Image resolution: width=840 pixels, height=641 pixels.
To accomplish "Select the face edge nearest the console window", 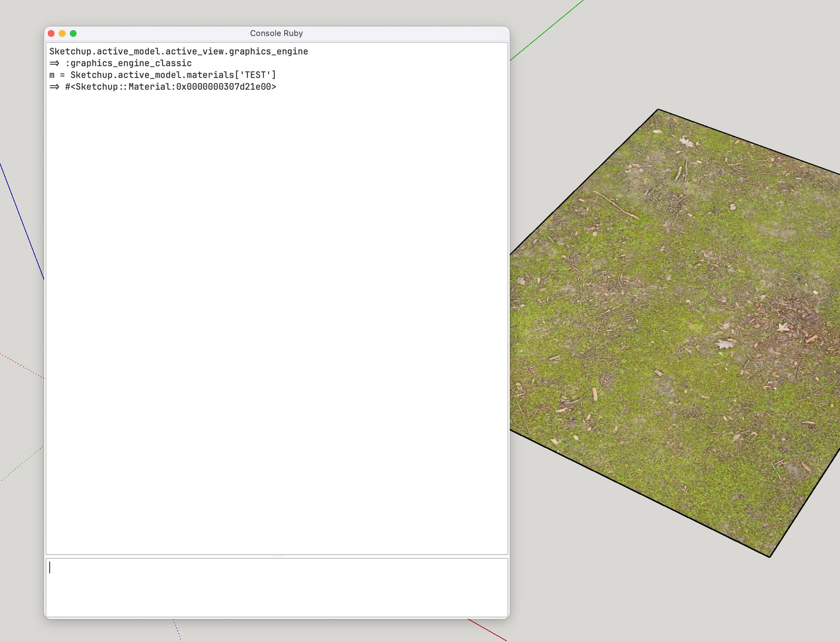I will pyautogui.click(x=584, y=182).
